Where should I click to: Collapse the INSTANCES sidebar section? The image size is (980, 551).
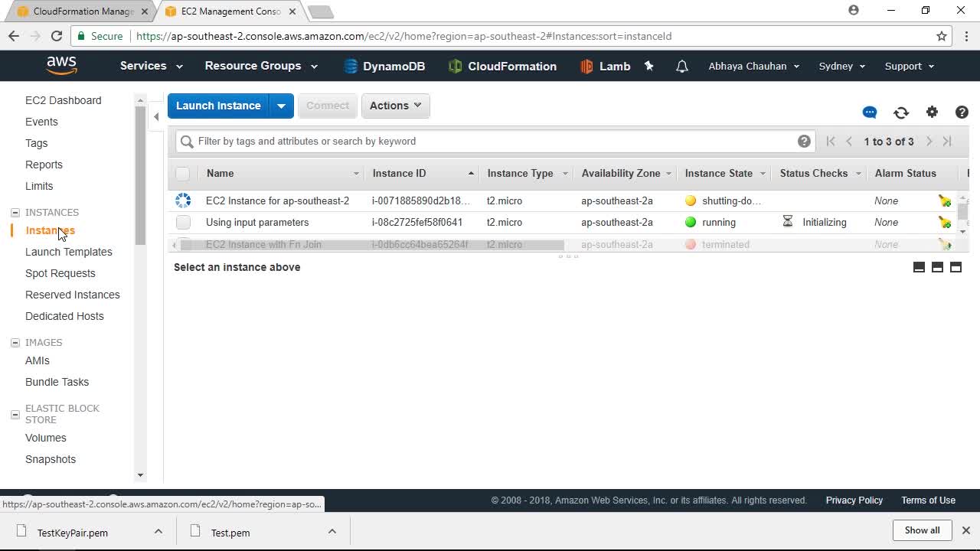15,213
